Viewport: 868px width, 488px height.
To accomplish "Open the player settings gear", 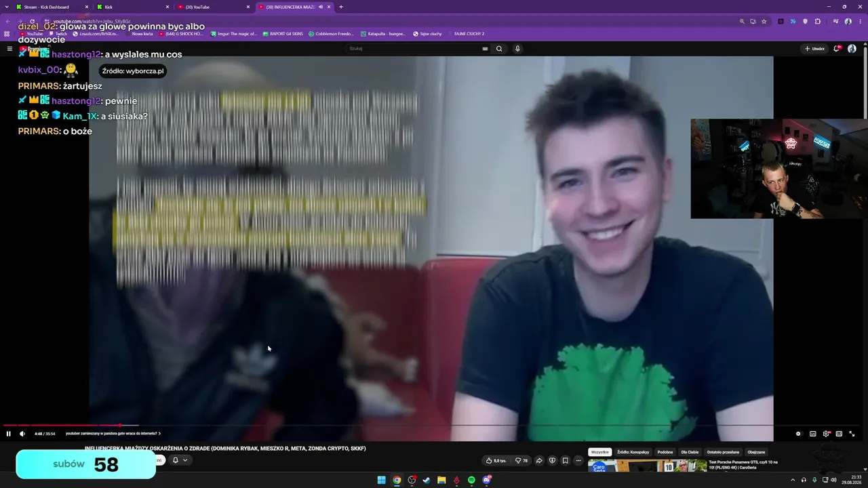I will tap(826, 434).
